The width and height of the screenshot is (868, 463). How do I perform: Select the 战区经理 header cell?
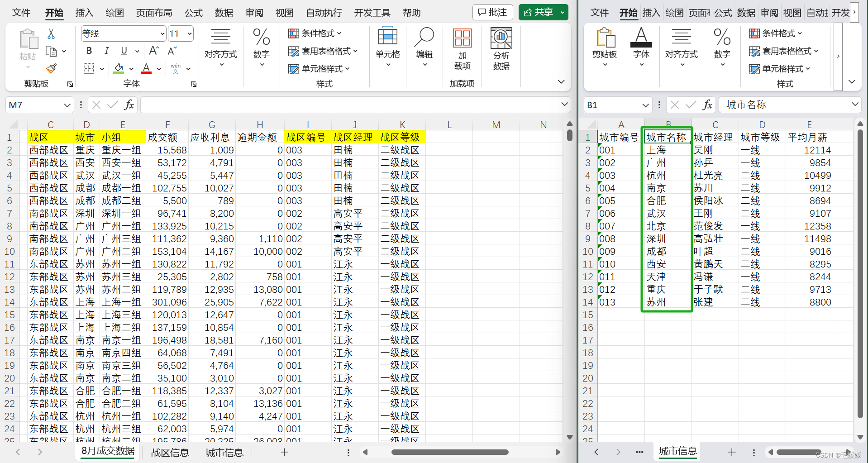tap(355, 137)
